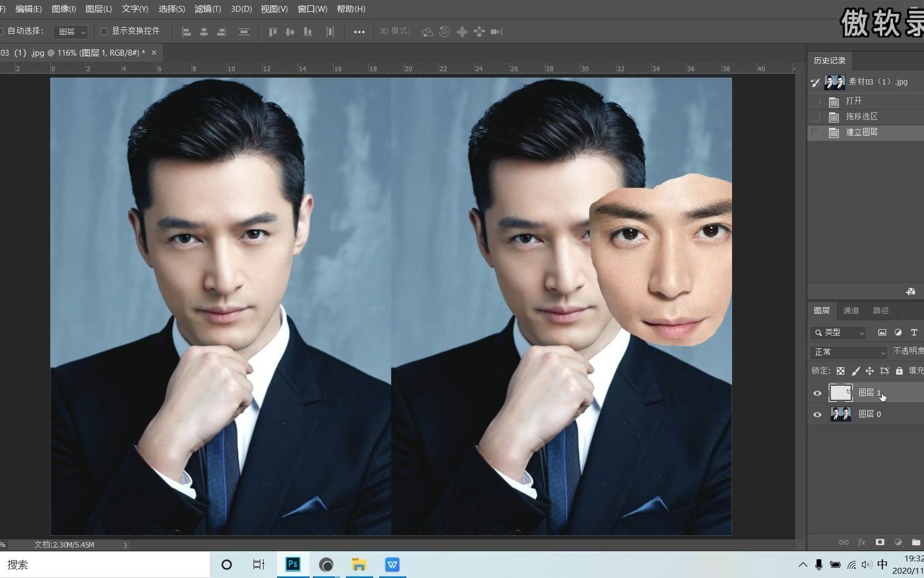Image resolution: width=924 pixels, height=578 pixels.
Task: Create a new layer group folder
Action: pyautogui.click(x=916, y=542)
